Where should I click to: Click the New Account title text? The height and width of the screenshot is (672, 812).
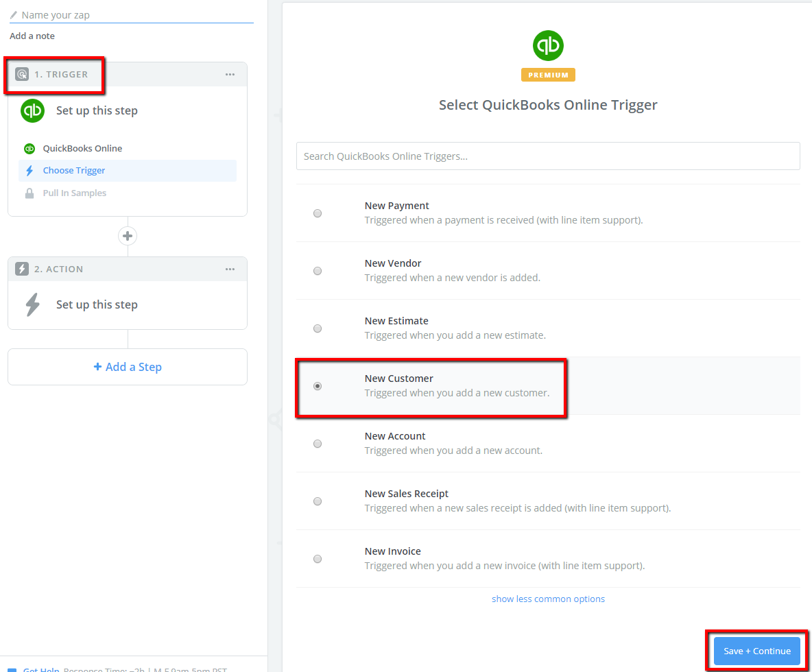[394, 436]
